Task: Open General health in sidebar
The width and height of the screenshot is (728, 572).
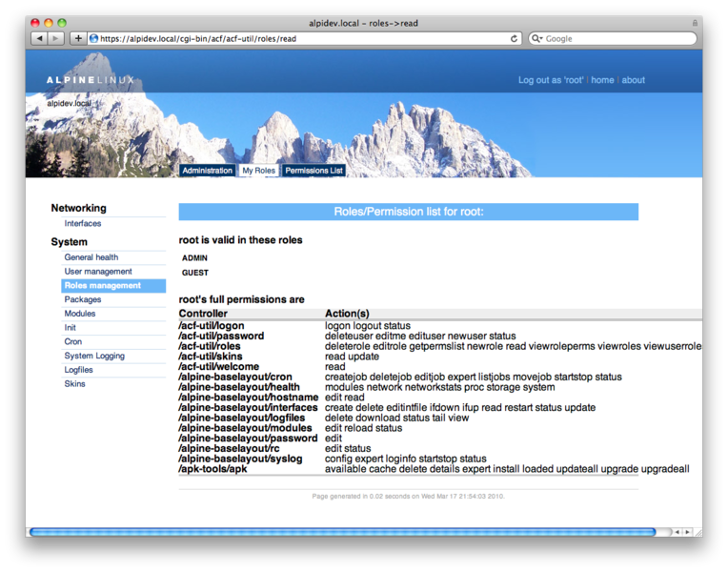Action: coord(91,257)
